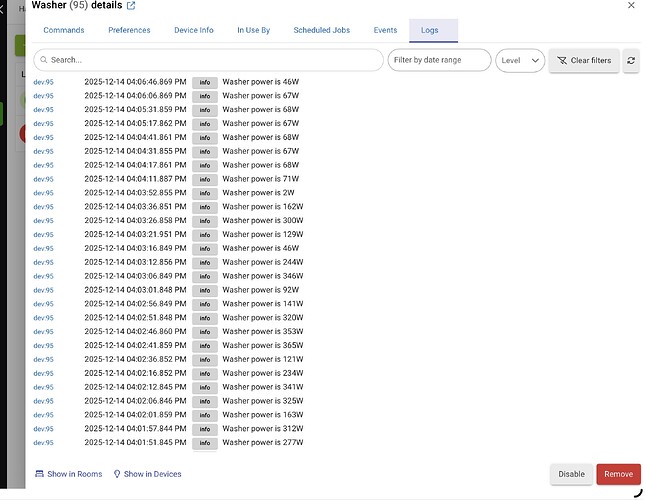Click the search magnifier icon
The image size is (645, 500).
pos(43,60)
